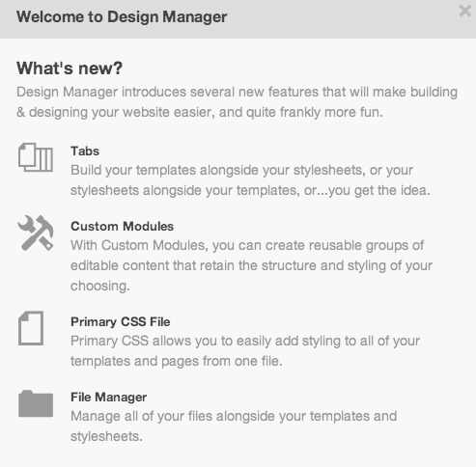Click the Tabs description about building templates

click(250, 180)
